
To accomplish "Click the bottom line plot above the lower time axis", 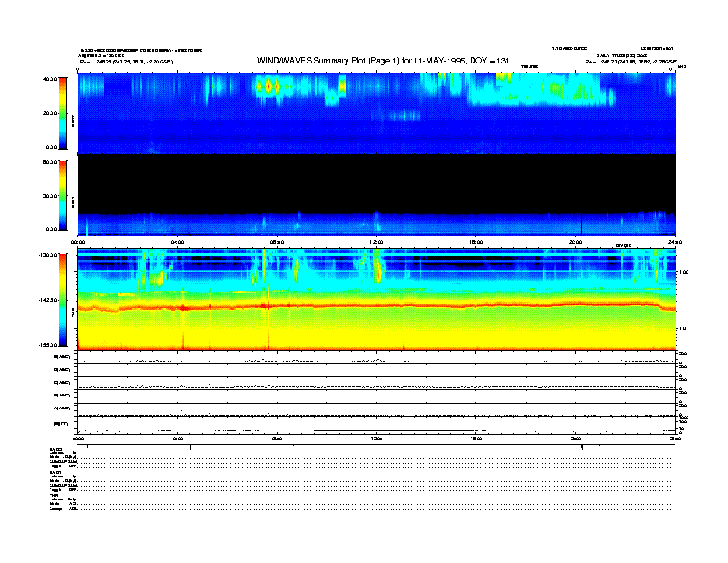I will point(376,425).
